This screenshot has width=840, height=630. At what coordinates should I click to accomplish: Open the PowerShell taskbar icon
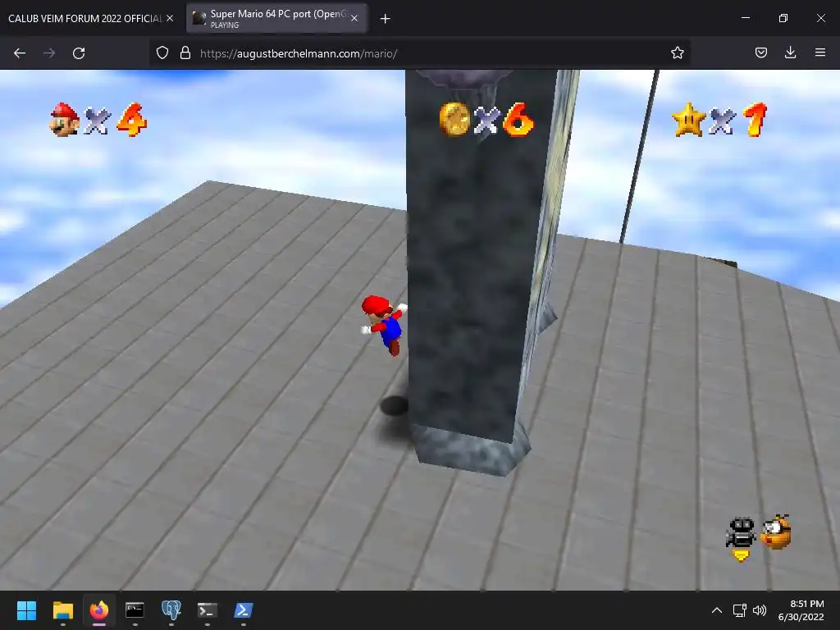click(243, 610)
